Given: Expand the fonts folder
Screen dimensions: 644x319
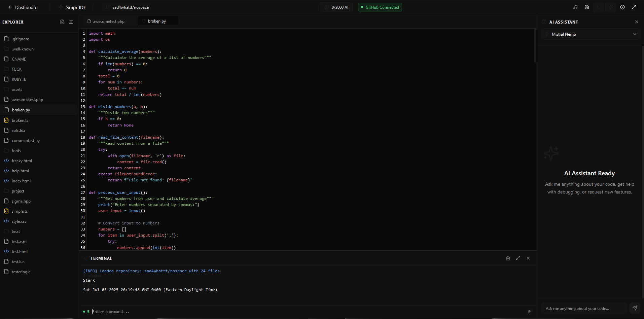Looking at the screenshot, I should 39,151.
